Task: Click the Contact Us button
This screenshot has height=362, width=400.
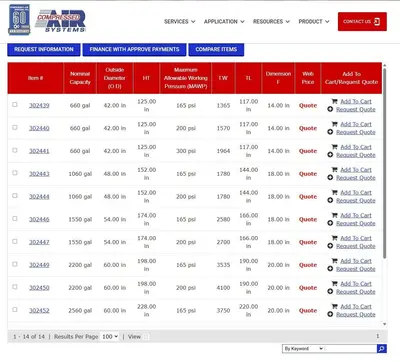Action: [x=362, y=22]
